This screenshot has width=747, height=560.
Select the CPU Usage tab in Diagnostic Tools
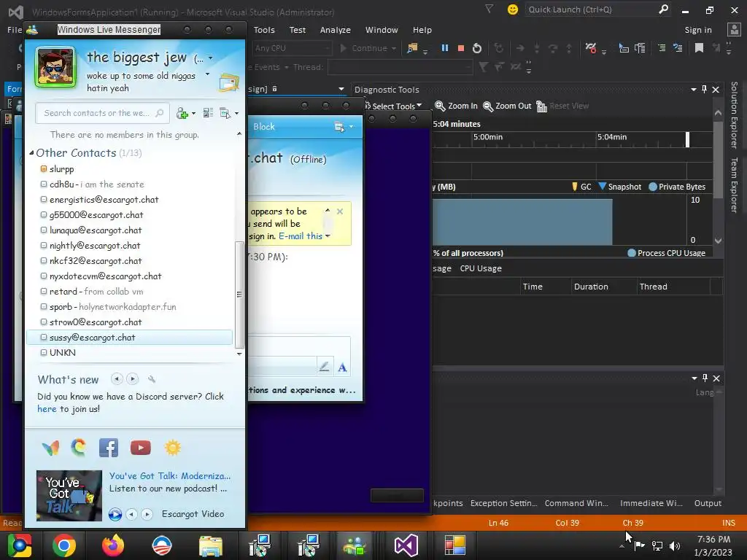pos(481,268)
